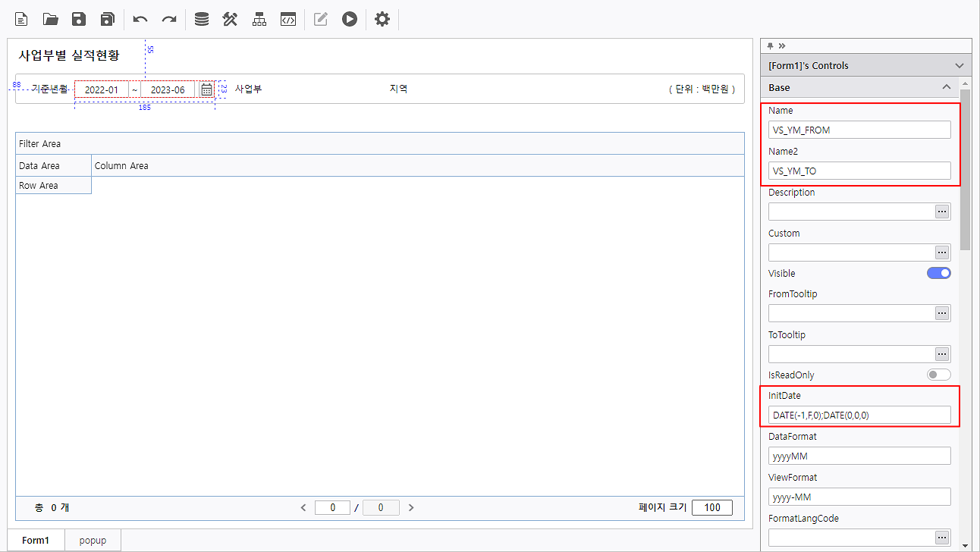Expand the panel with the double-arrow icon
The height and width of the screenshot is (552, 980).
click(782, 45)
